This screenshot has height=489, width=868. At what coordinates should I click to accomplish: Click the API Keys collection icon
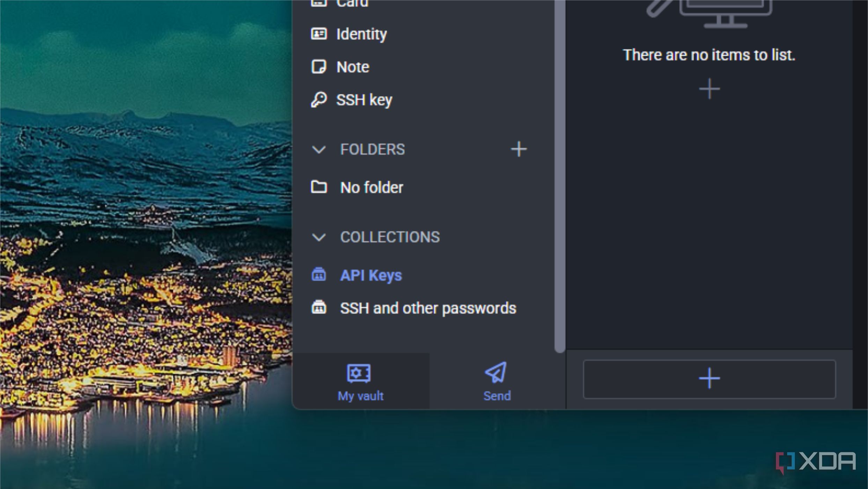319,275
